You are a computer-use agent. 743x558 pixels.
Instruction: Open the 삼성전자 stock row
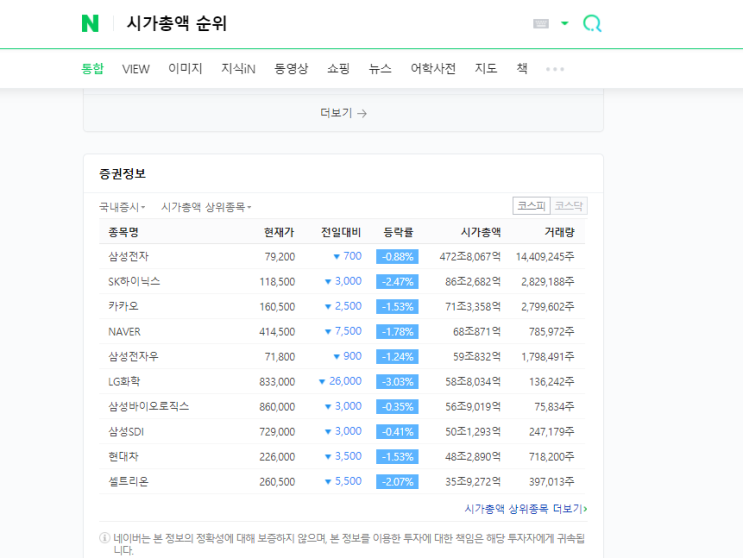[128, 257]
